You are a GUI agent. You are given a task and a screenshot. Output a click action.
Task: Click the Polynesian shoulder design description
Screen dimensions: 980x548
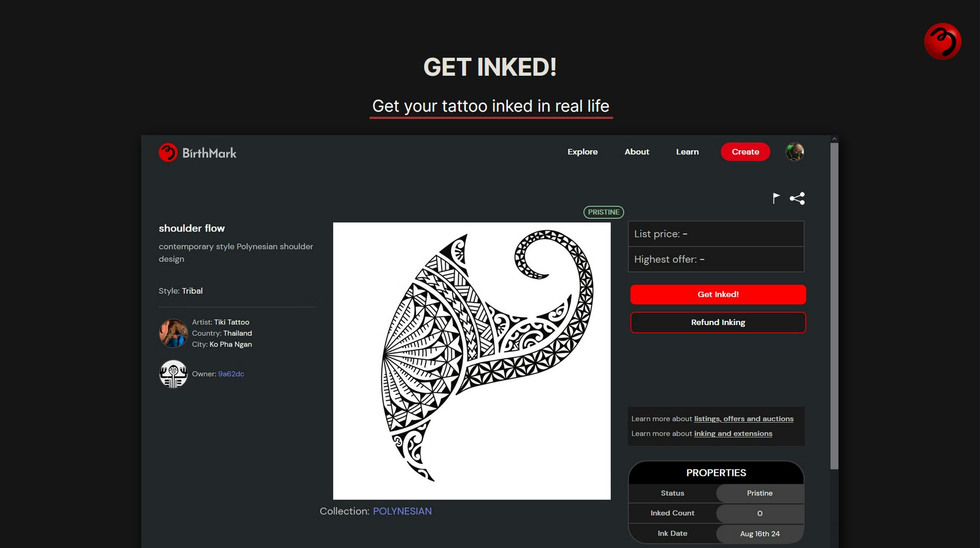[x=236, y=253]
